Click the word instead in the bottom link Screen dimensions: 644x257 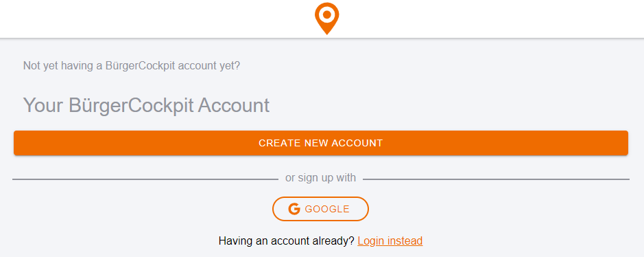405,241
